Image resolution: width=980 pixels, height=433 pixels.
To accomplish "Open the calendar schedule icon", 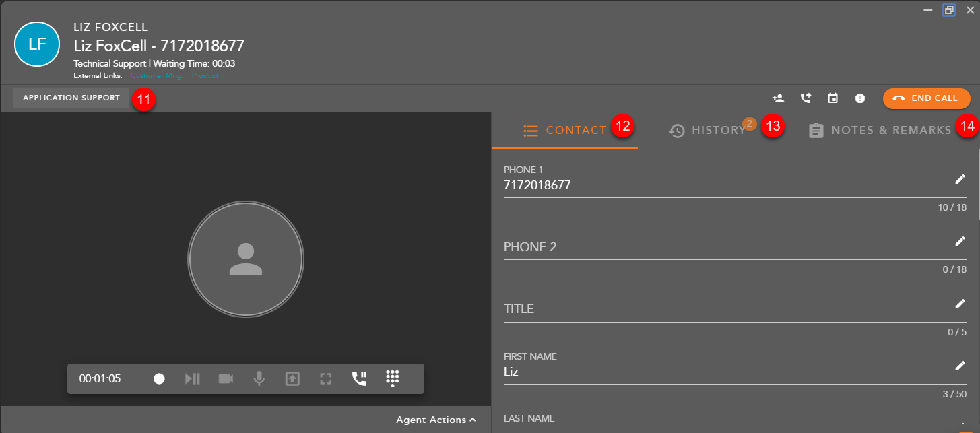I will pyautogui.click(x=833, y=98).
